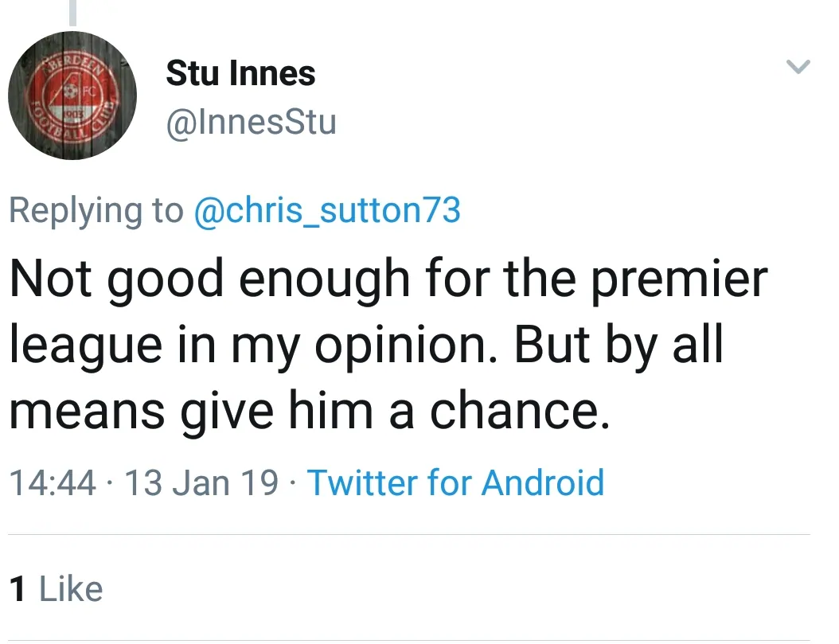Click the 'Replying to' label
This screenshot has height=644, width=839.
click(x=96, y=210)
